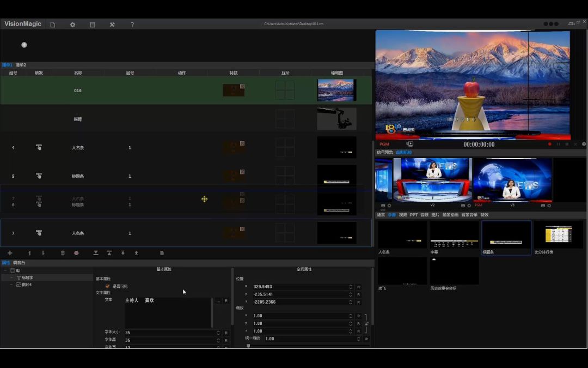
Task: Switch to the 播单2 tab
Action: pos(21,65)
